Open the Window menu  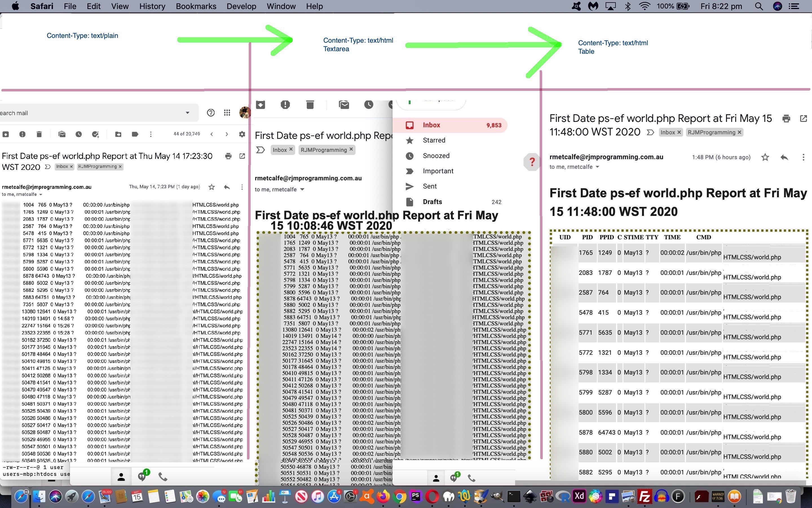(x=281, y=6)
